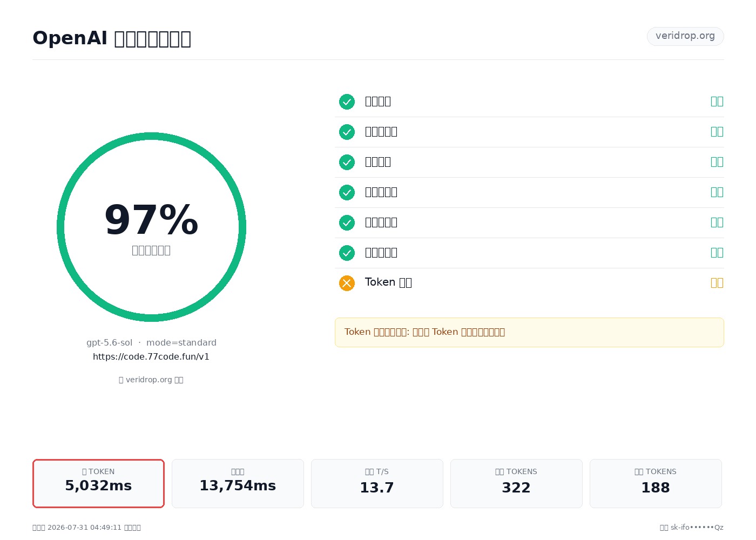This screenshot has width=756, height=540.
Task: Click the 13.7 T/S stat card
Action: click(377, 483)
